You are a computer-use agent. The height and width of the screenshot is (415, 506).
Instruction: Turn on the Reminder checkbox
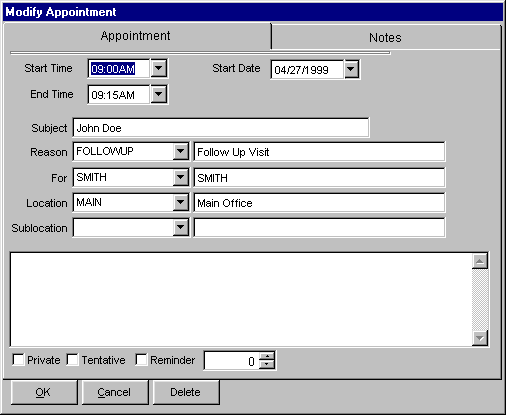[141, 360]
